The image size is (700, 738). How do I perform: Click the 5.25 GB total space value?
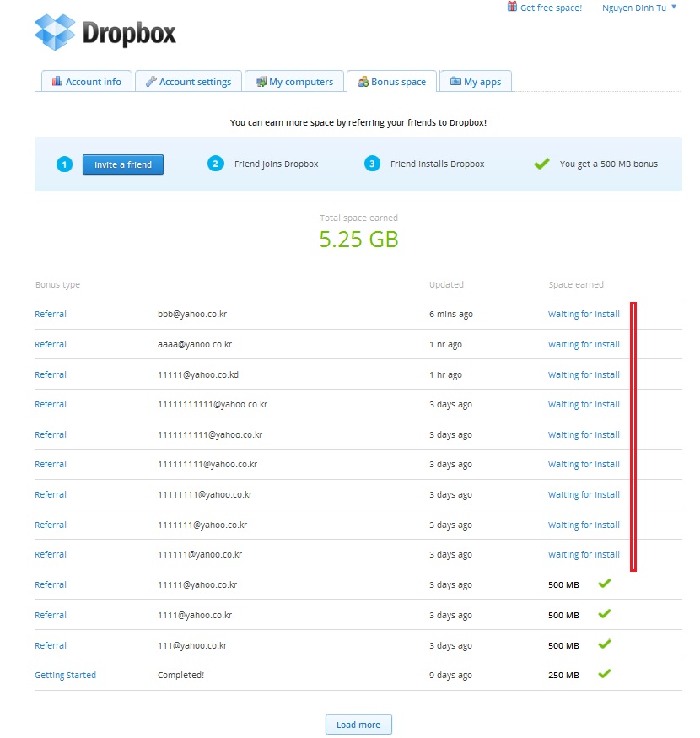(358, 240)
